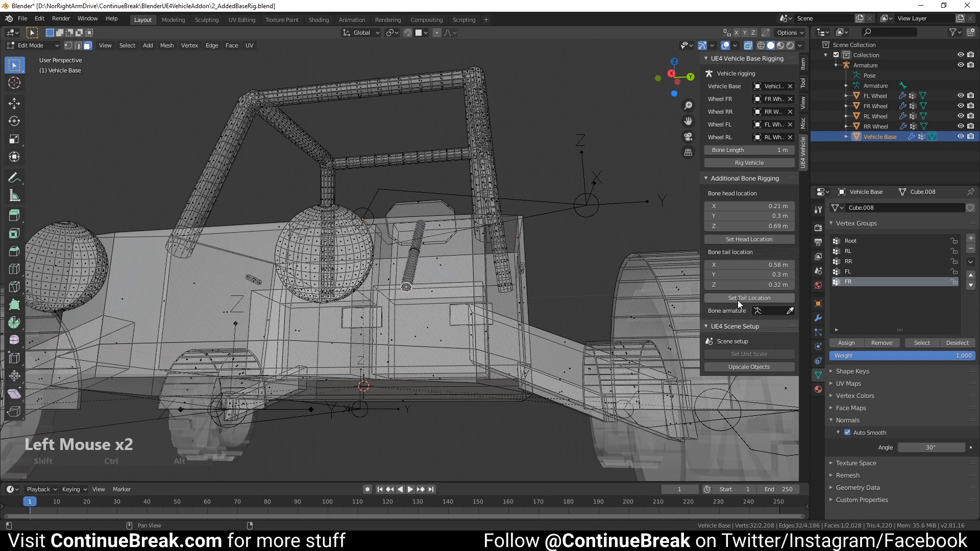Select the Extrude Region tool

[x=14, y=215]
